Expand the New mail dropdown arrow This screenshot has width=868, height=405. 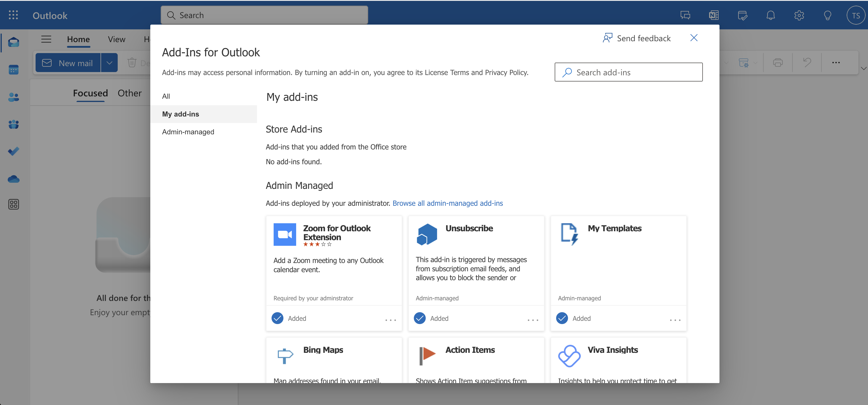tap(109, 63)
